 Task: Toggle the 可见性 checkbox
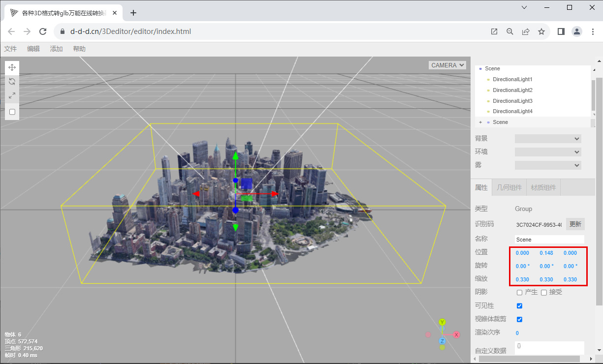tap(519, 306)
